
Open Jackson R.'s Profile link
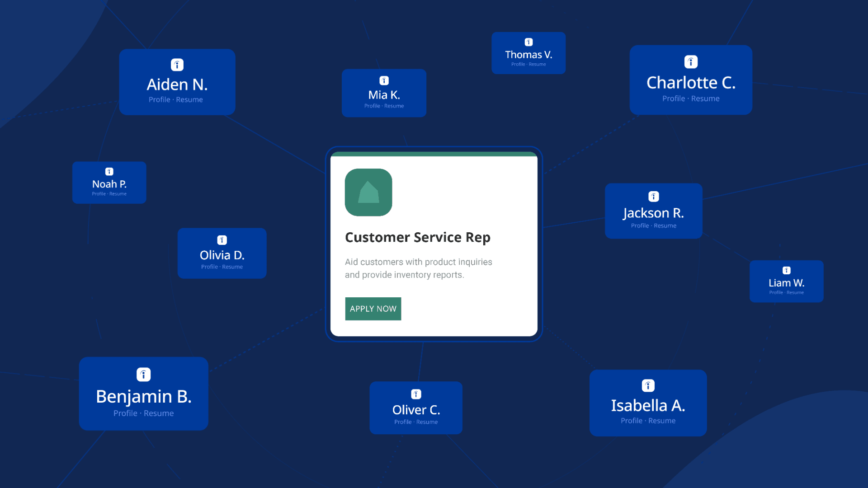[640, 225]
